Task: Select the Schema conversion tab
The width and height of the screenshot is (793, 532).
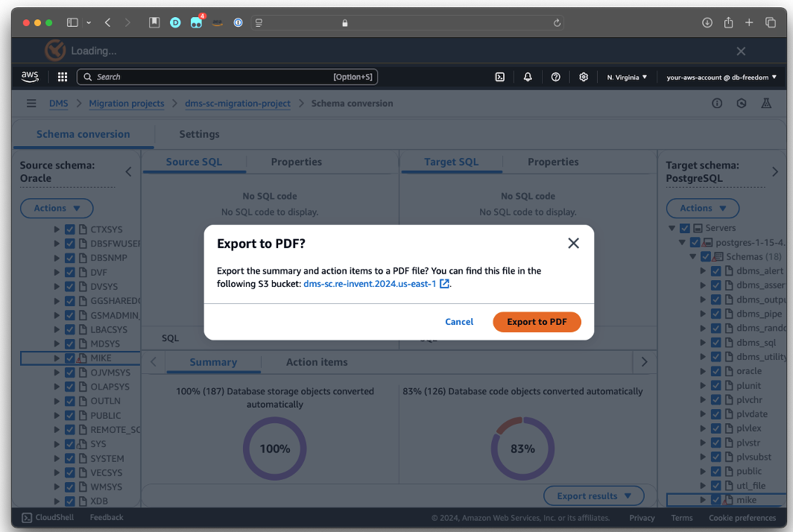Action: tap(83, 135)
